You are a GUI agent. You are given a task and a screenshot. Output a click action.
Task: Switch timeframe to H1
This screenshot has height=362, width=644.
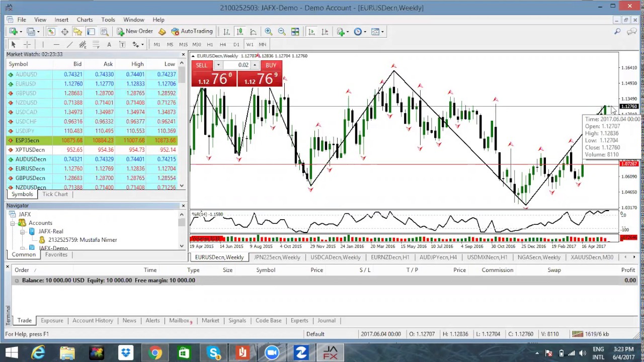tap(210, 45)
